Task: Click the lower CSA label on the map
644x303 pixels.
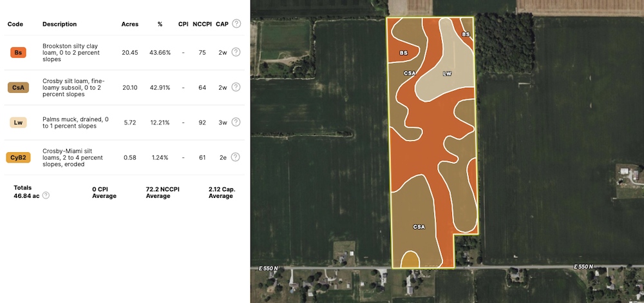Action: click(x=419, y=227)
